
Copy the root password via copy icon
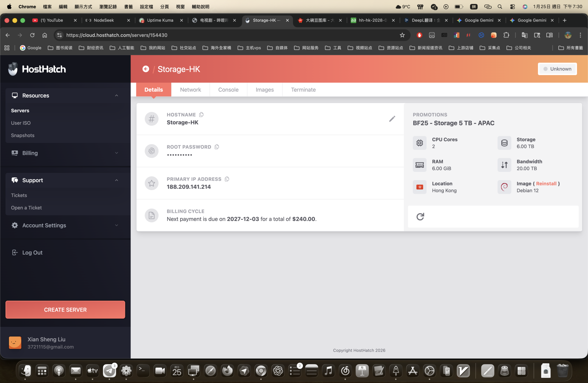pyautogui.click(x=217, y=147)
